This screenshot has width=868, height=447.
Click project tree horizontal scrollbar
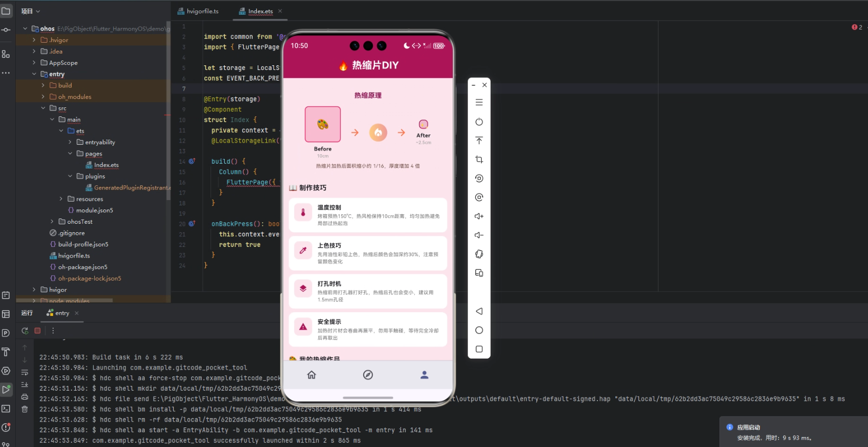tap(65, 301)
